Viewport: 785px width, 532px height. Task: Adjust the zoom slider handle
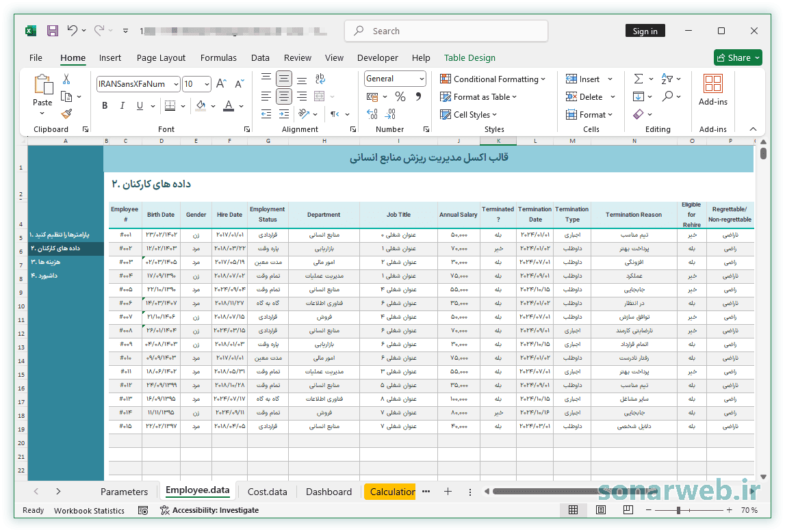(x=678, y=510)
